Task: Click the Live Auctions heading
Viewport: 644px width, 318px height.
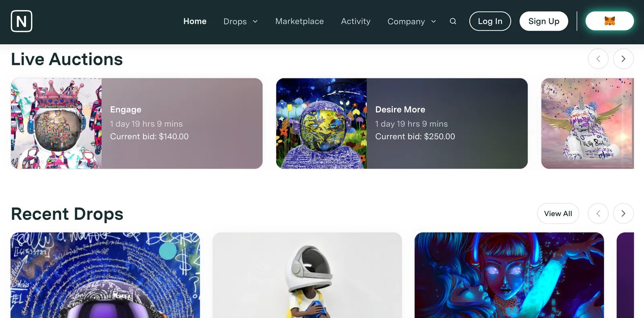Action: point(67,59)
